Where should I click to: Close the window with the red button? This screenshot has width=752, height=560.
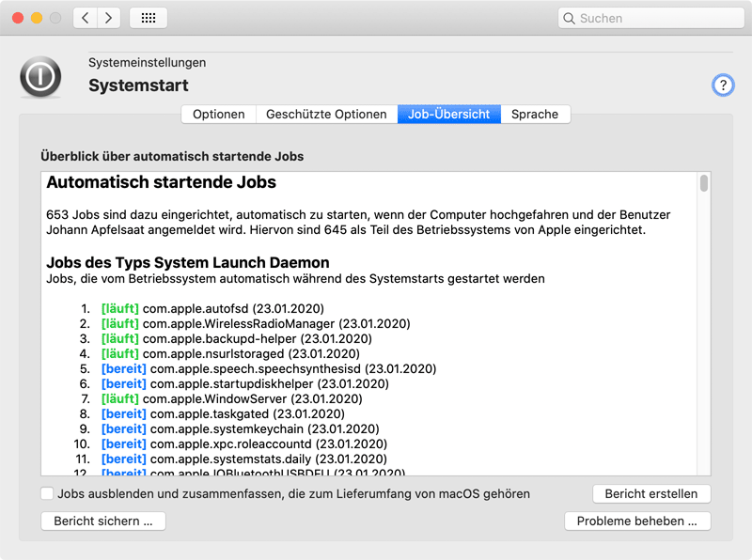[x=18, y=18]
